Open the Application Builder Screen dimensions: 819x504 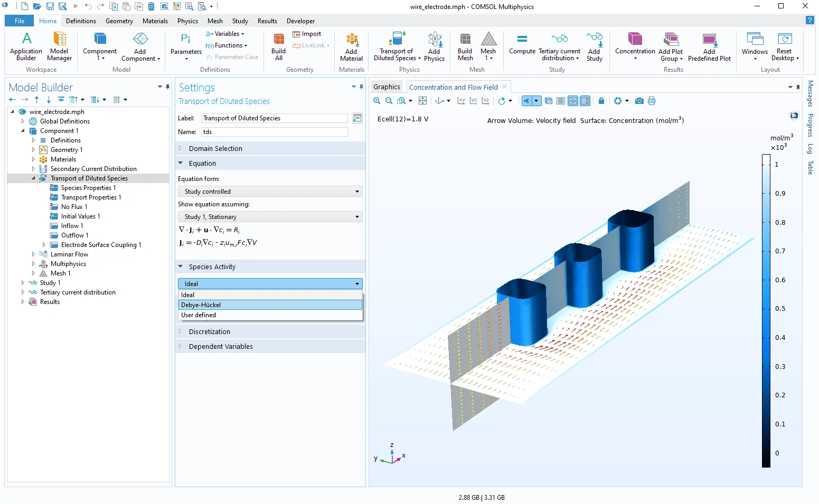click(26, 46)
